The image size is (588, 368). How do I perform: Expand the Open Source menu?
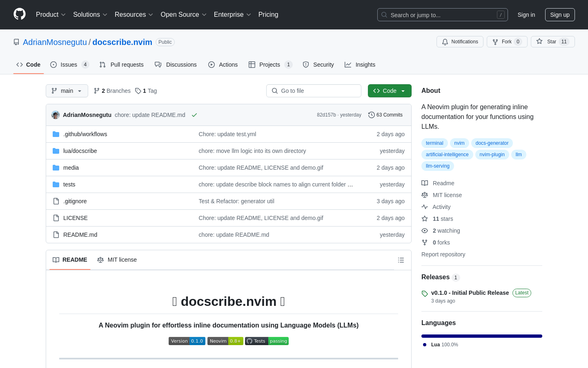tap(184, 15)
